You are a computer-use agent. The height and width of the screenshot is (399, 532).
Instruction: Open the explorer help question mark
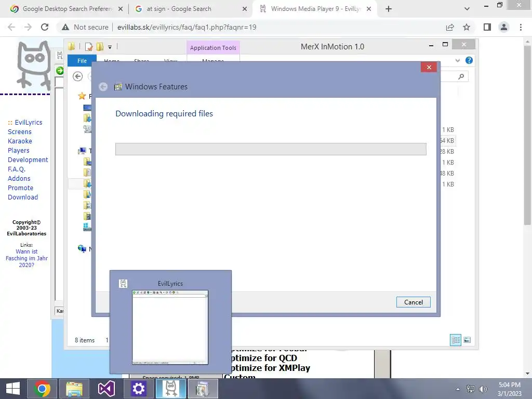(469, 60)
